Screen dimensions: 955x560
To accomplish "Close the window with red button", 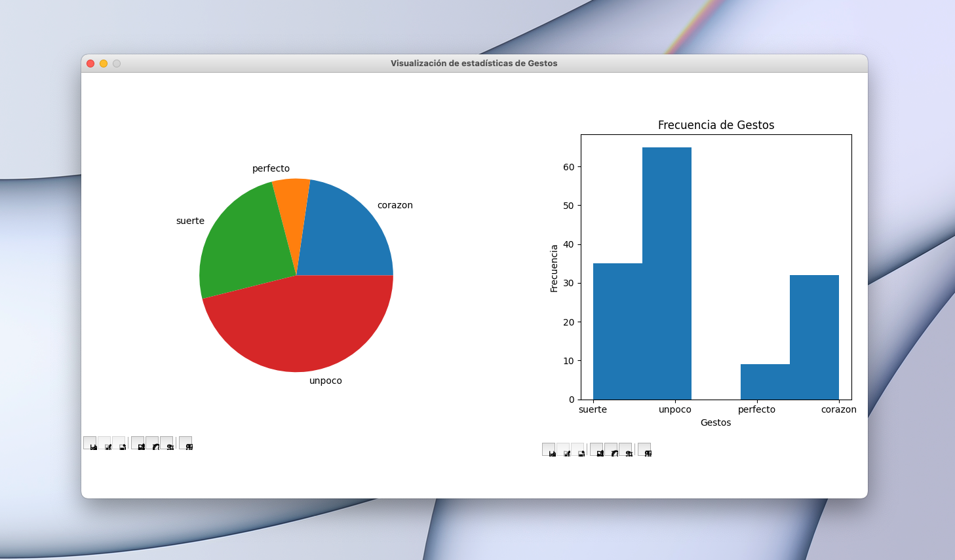I will coord(90,64).
